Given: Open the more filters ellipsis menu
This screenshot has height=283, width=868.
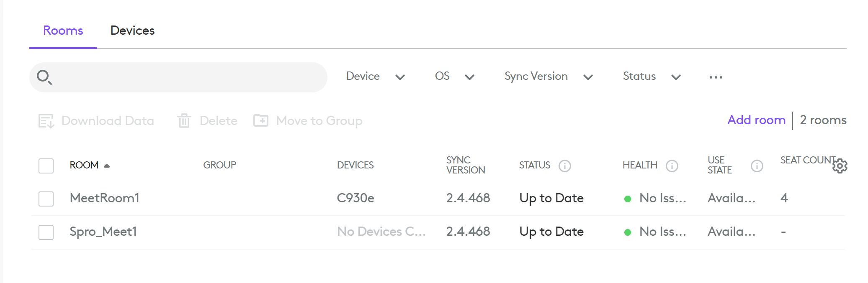Looking at the screenshot, I should [716, 77].
